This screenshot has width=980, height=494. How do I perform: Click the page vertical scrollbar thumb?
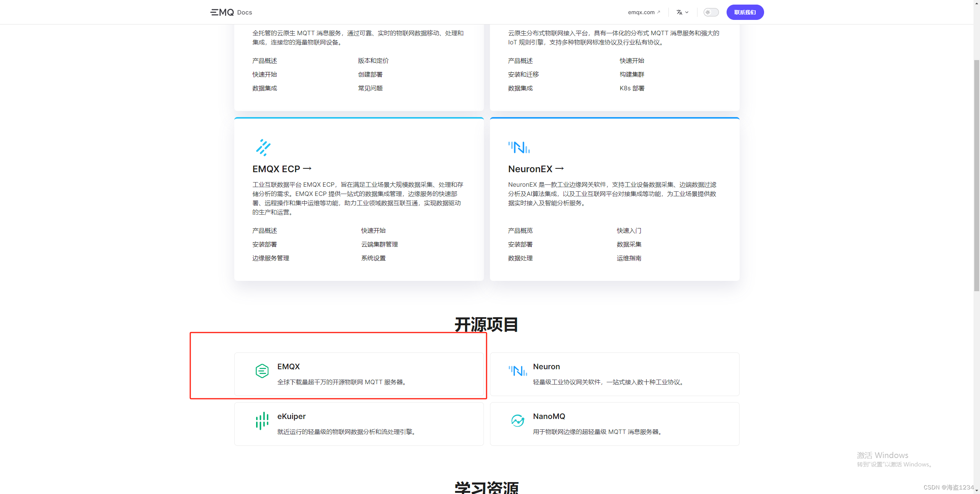tap(977, 175)
